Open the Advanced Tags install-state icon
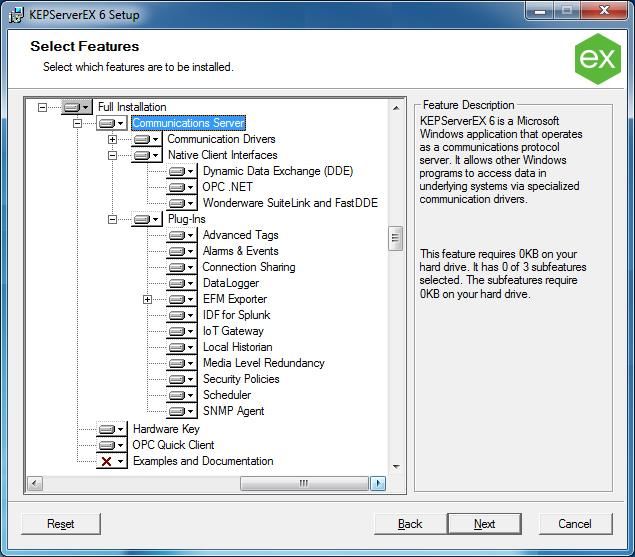This screenshot has height=557, width=635. 182,235
